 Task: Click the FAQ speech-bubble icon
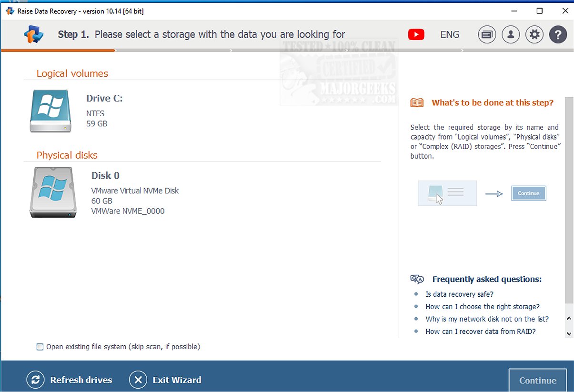417,279
